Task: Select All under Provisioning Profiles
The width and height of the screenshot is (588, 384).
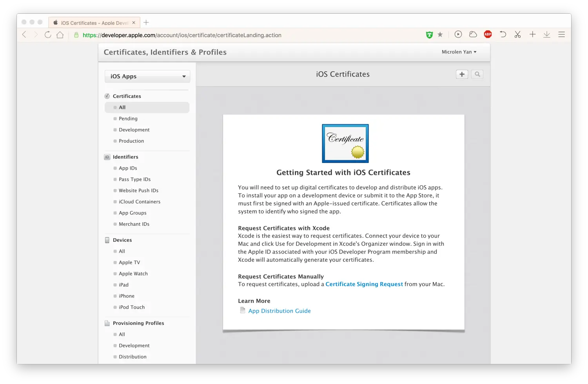Action: pyautogui.click(x=122, y=334)
